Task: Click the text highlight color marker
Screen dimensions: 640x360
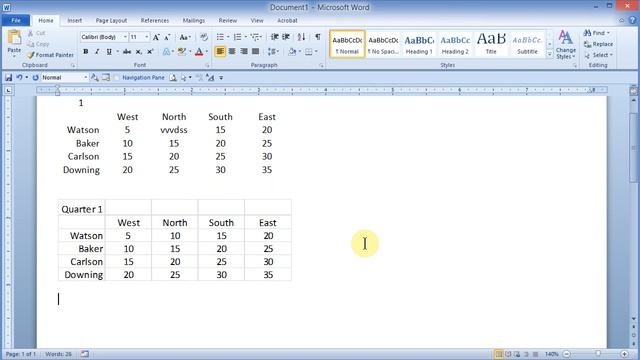Action: (x=182, y=51)
